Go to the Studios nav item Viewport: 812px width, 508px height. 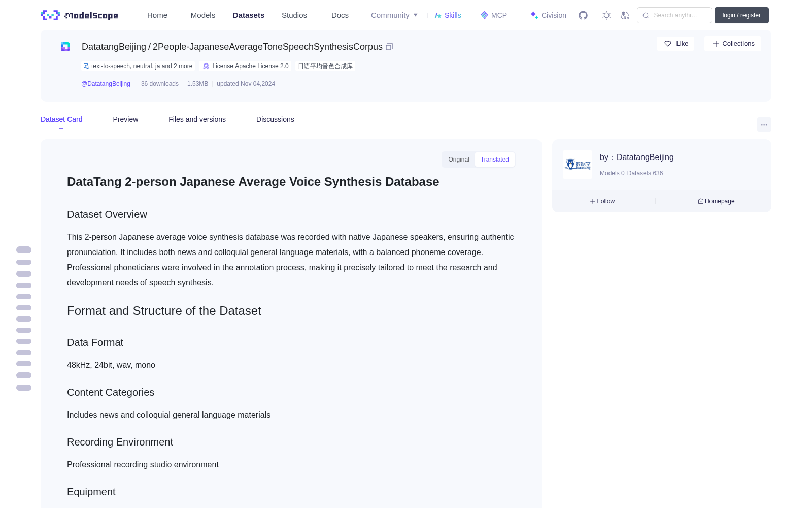click(x=294, y=15)
